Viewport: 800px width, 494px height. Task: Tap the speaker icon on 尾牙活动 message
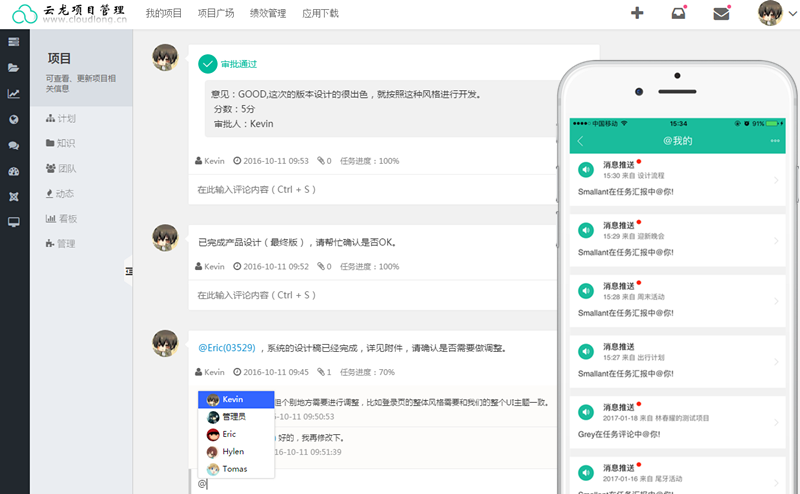tap(586, 473)
